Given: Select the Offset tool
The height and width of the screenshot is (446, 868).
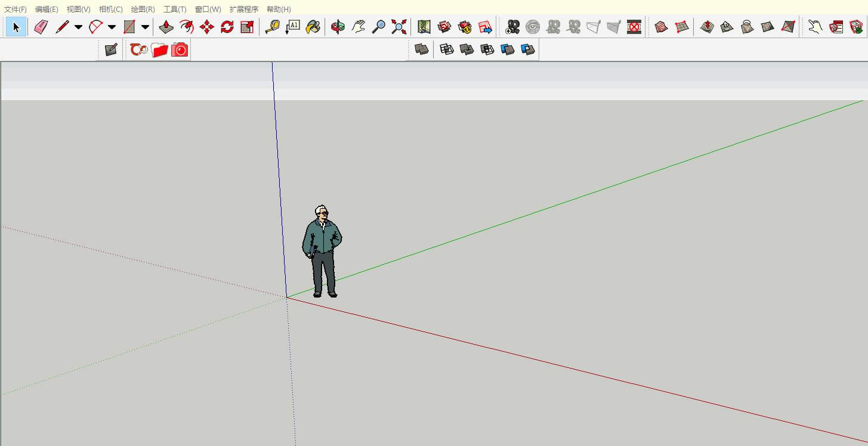Looking at the screenshot, I should (x=187, y=27).
